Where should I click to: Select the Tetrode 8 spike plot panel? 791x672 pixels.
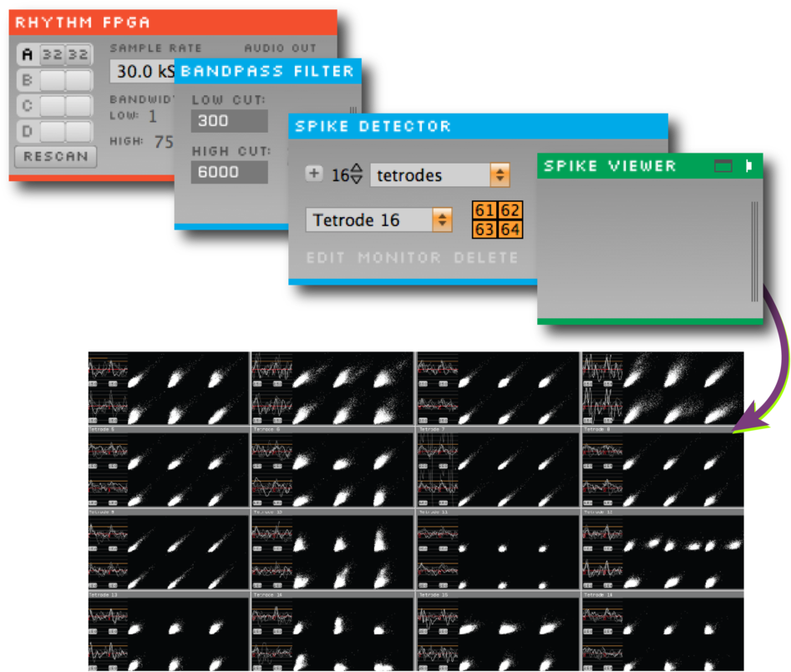point(662,469)
